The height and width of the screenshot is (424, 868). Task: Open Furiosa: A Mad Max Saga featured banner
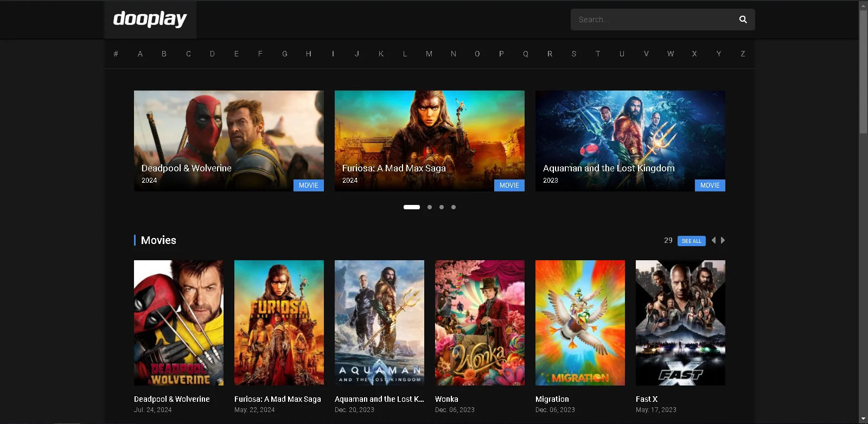430,141
